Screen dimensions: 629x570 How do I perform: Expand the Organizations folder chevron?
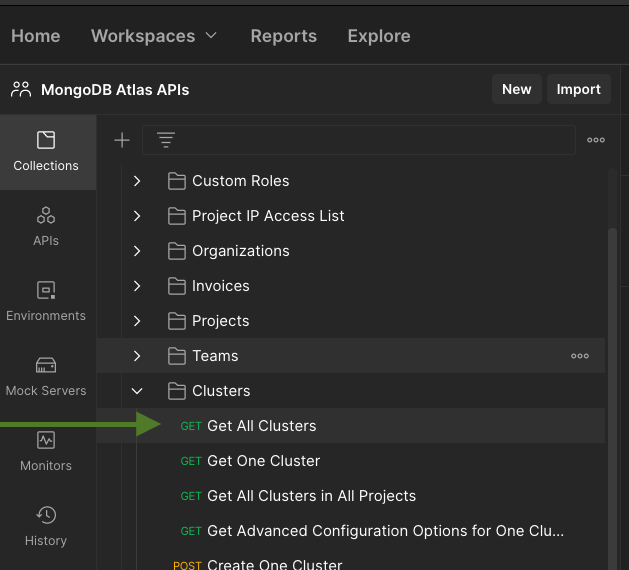click(x=137, y=251)
